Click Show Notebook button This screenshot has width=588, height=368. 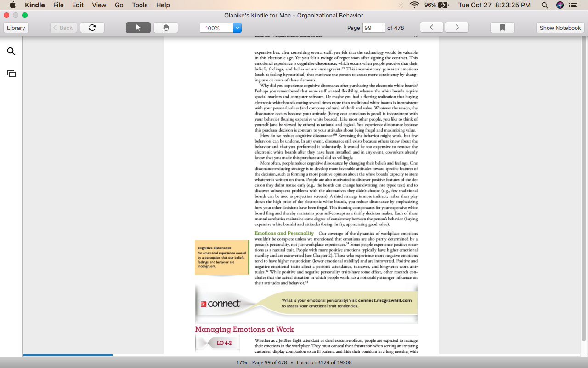point(560,28)
